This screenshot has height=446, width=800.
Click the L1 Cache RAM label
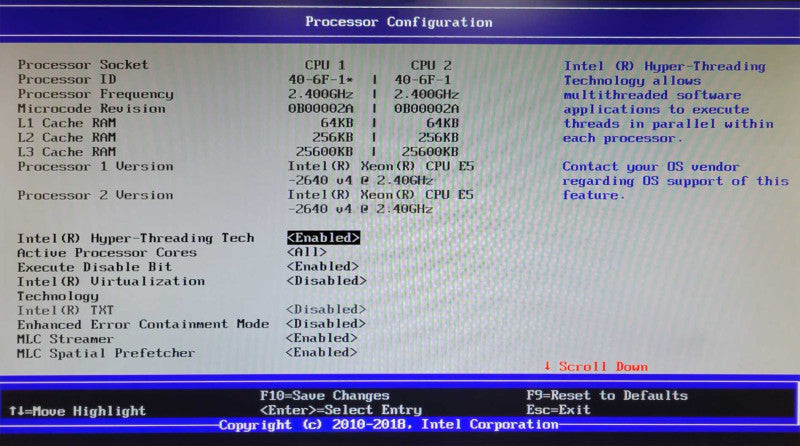click(x=67, y=123)
